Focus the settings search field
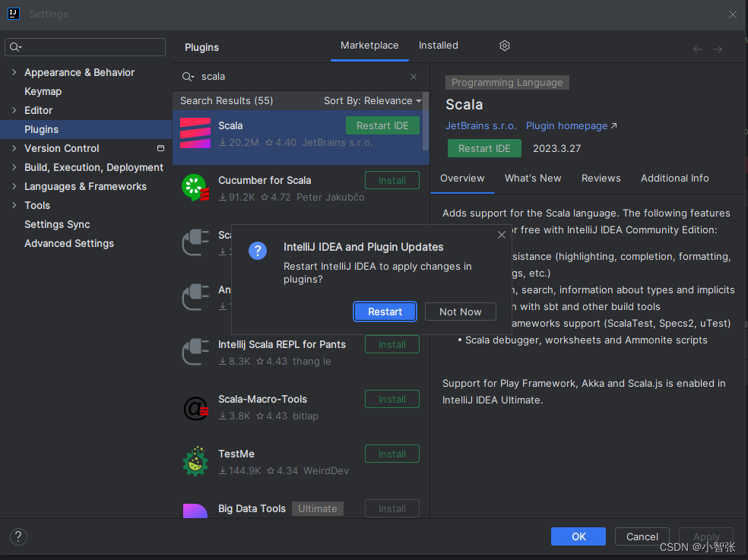 click(x=85, y=47)
